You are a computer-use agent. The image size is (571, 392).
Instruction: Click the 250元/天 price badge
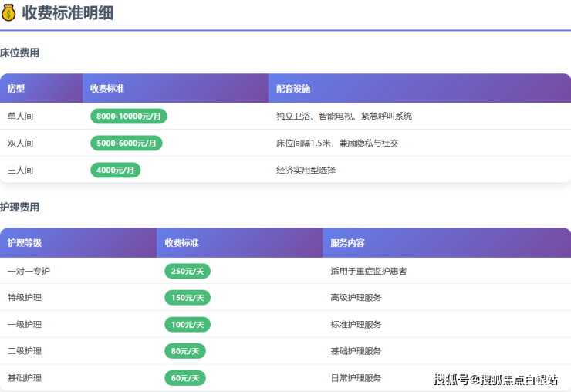click(187, 272)
